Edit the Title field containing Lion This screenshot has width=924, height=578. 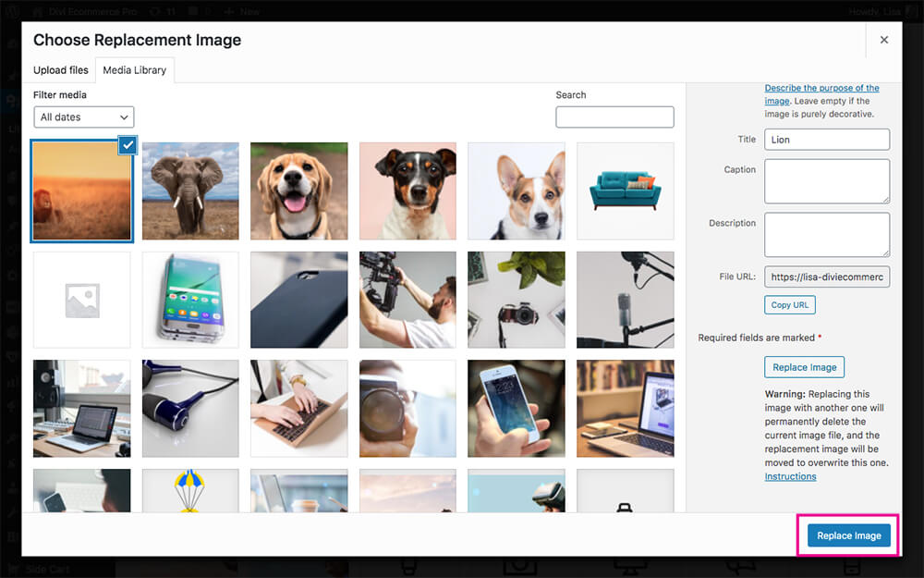coord(827,140)
